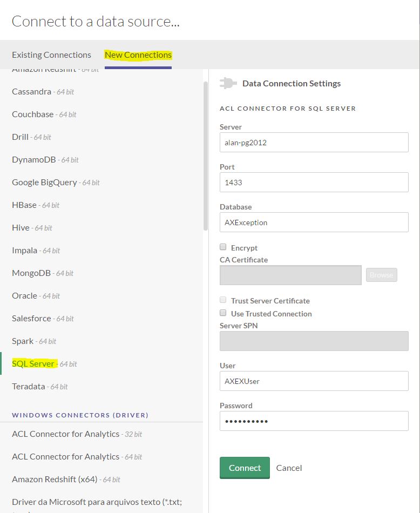Image resolution: width=420 pixels, height=513 pixels.
Task: Click the Data Connection Settings plug icon
Action: [228, 83]
